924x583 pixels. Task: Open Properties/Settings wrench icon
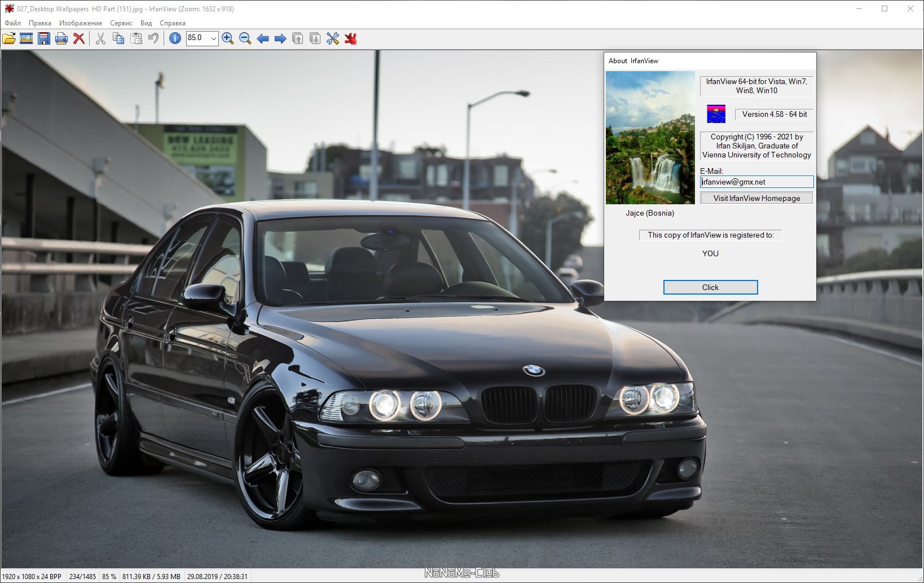click(333, 38)
